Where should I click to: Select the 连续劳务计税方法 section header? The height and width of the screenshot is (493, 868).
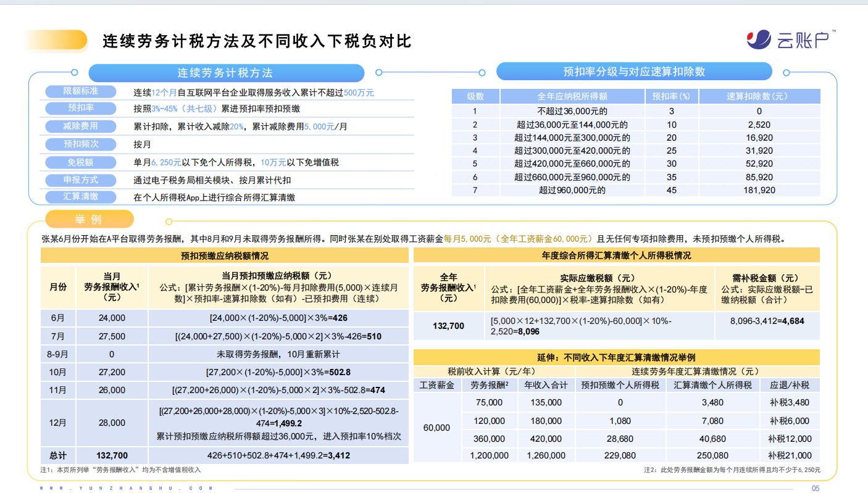tap(225, 73)
